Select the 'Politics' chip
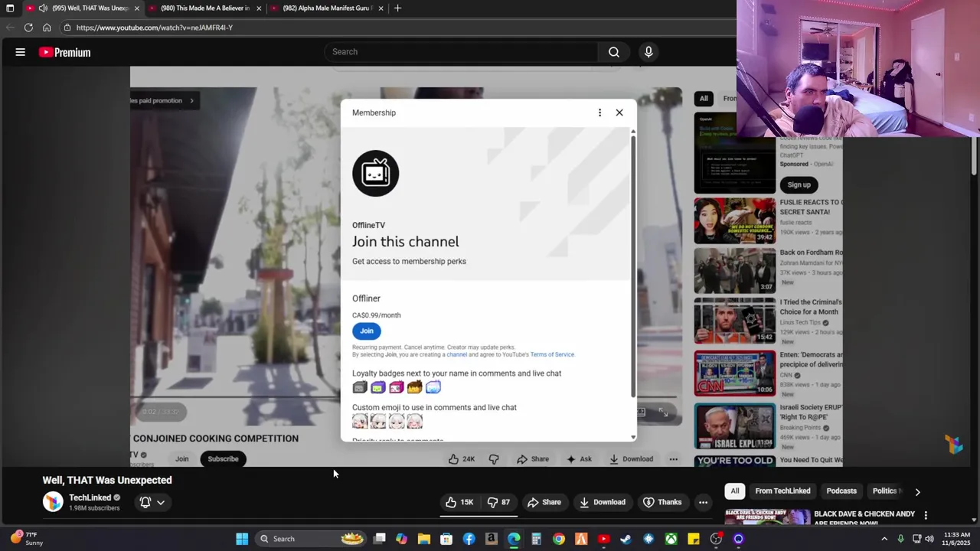Image resolution: width=980 pixels, height=551 pixels. click(886, 491)
